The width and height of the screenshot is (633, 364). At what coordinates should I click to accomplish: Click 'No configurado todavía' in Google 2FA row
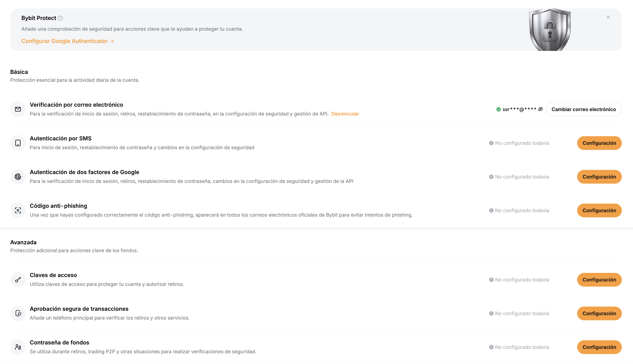click(x=522, y=177)
